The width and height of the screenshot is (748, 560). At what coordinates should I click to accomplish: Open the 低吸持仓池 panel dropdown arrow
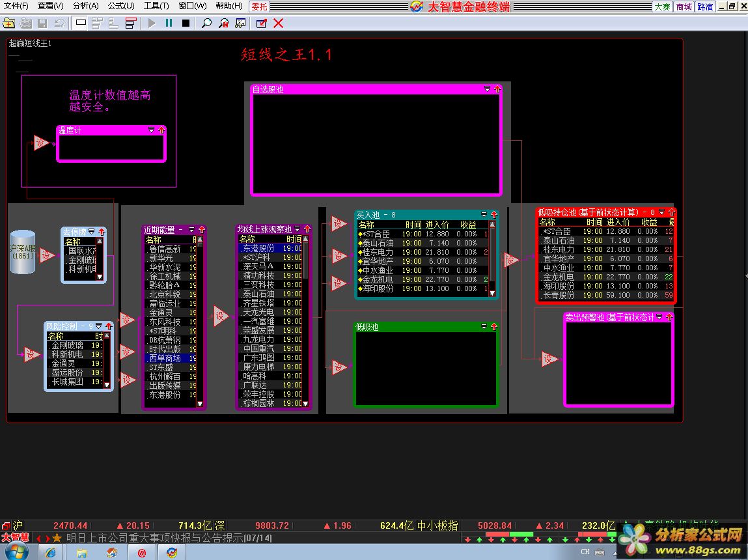(x=661, y=212)
